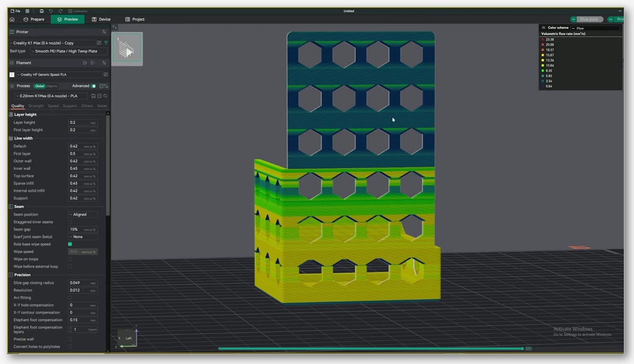634x364 pixels.
Task: Undo the last action
Action: [51, 11]
